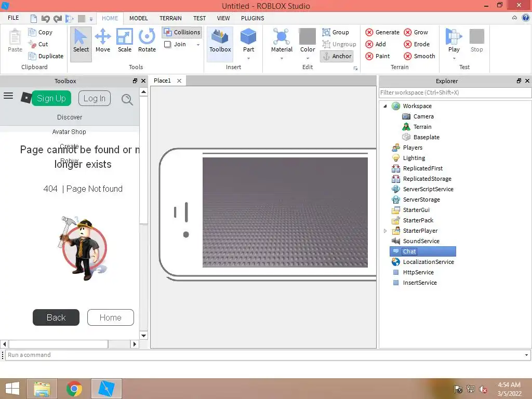
Task: Click the terrain Erode tool
Action: 417,44
